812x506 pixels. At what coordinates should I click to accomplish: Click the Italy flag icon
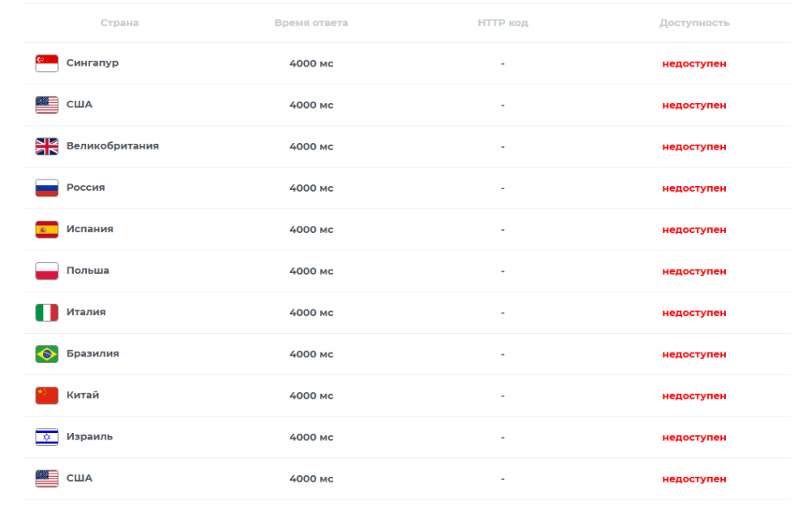(46, 313)
